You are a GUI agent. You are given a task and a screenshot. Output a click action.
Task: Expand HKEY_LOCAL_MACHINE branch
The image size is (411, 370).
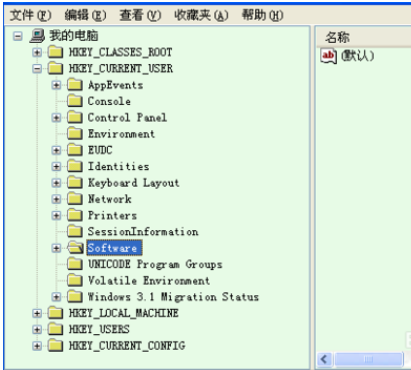tap(37, 313)
